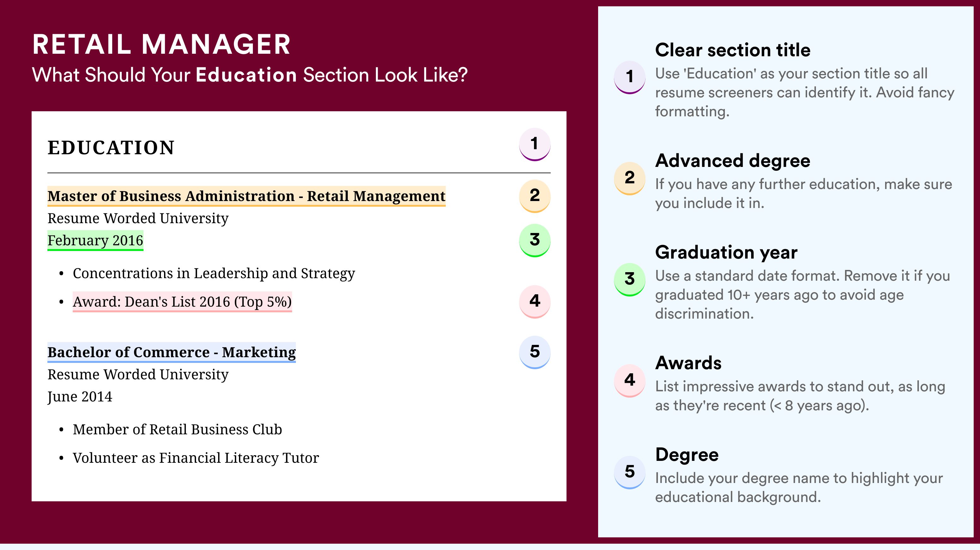Click badge 5 next to the Degree tip

[630, 473]
